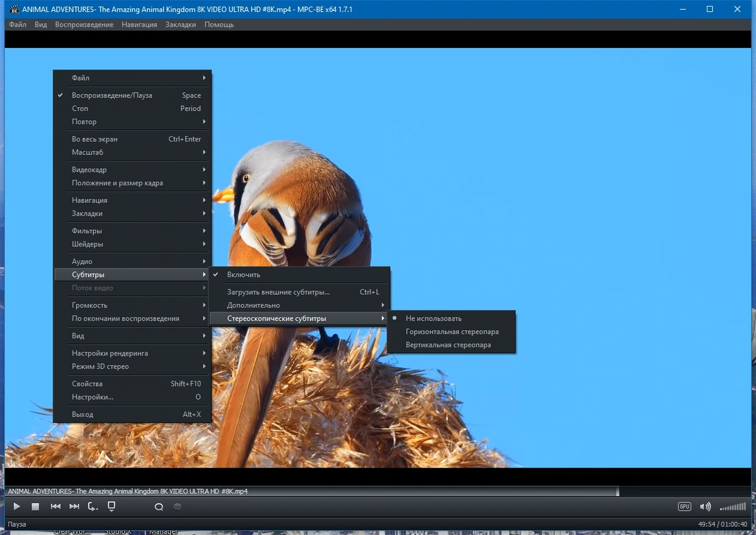Image resolution: width=756 pixels, height=535 pixels.
Task: Click the Stop square button in the control bar
Action: click(x=36, y=506)
